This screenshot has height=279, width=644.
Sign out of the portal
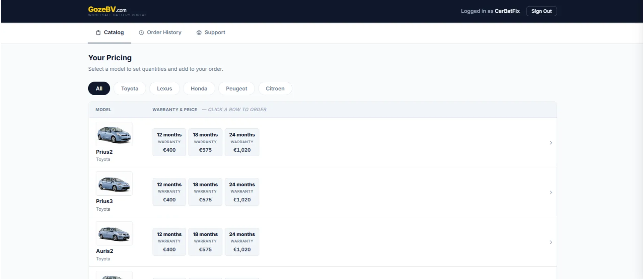tap(541, 11)
